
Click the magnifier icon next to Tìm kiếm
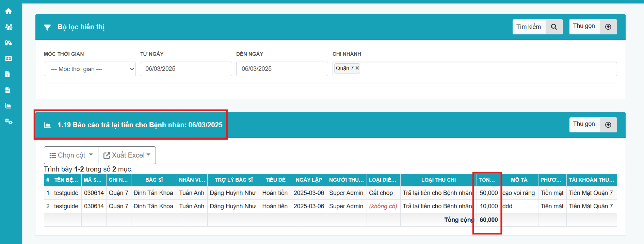[x=554, y=27]
